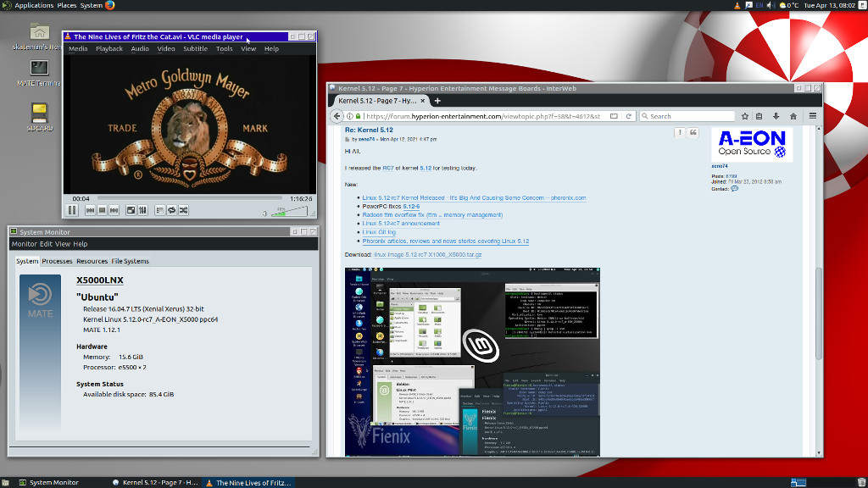Open VLC Tools menu
Viewport: 868px width, 488px height.
click(224, 48)
